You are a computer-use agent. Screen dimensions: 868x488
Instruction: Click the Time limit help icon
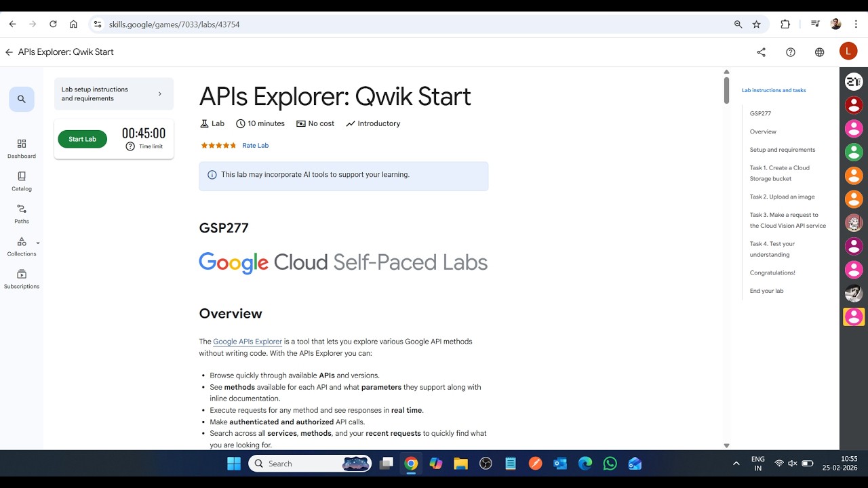(130, 146)
